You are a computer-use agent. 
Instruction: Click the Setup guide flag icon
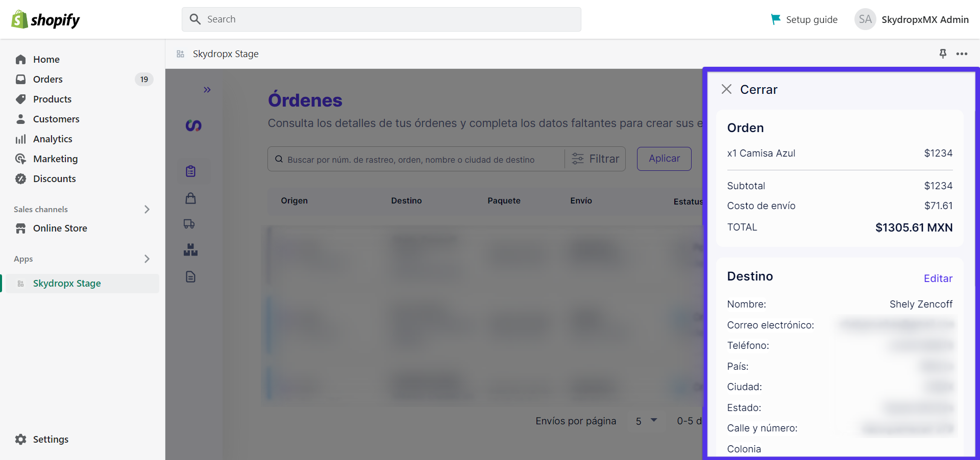click(775, 19)
